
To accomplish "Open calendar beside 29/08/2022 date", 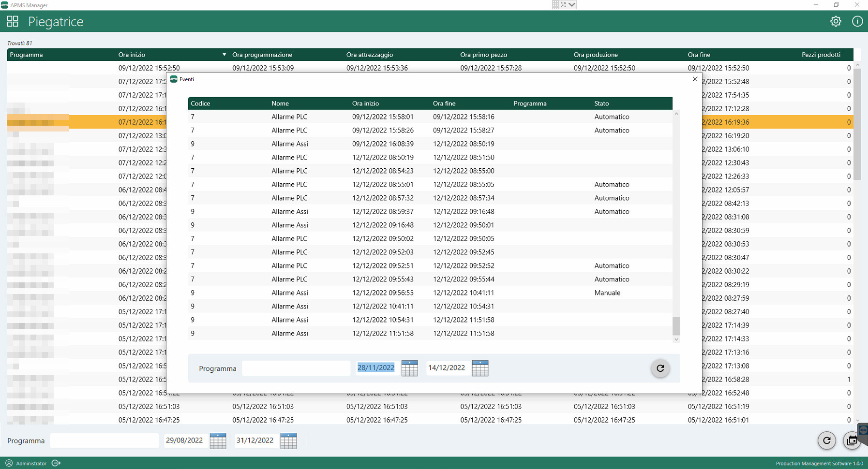I will click(x=218, y=440).
